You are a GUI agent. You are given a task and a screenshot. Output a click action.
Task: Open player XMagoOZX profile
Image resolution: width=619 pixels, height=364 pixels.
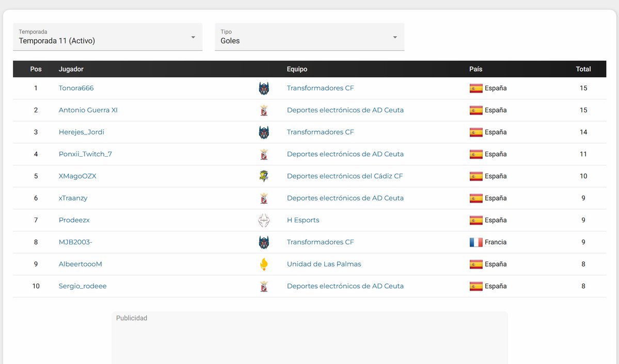coord(77,176)
